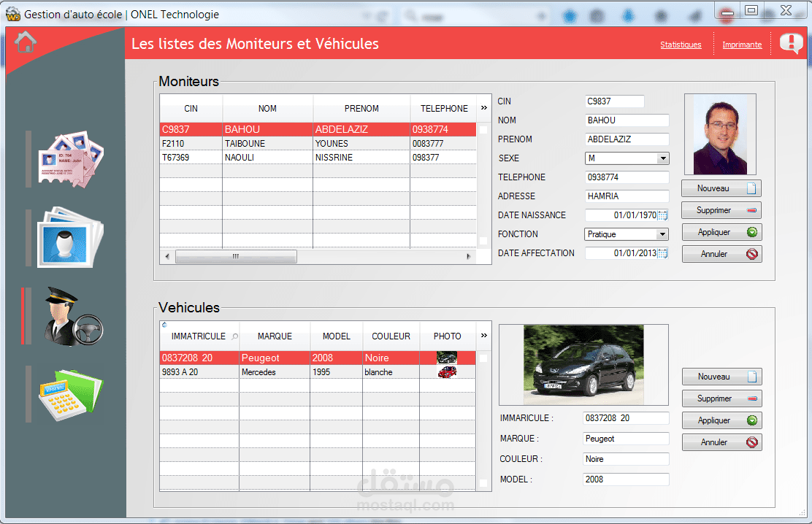Click Annuler in the Moniteurs panel
The height and width of the screenshot is (524, 812).
pos(721,254)
